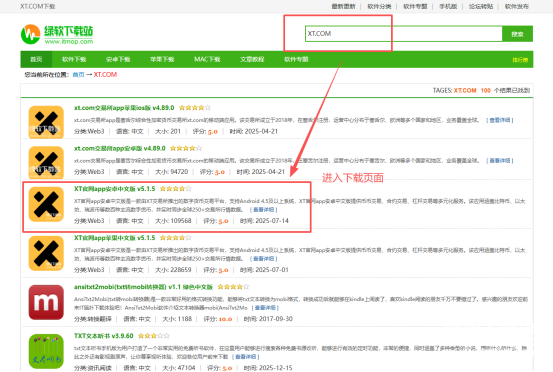
Task: Click the 分类:转换翻译 category text
Action: click(93, 319)
